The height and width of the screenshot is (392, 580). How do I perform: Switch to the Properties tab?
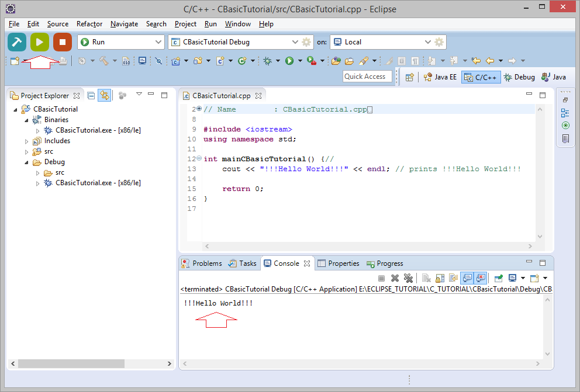click(x=339, y=263)
